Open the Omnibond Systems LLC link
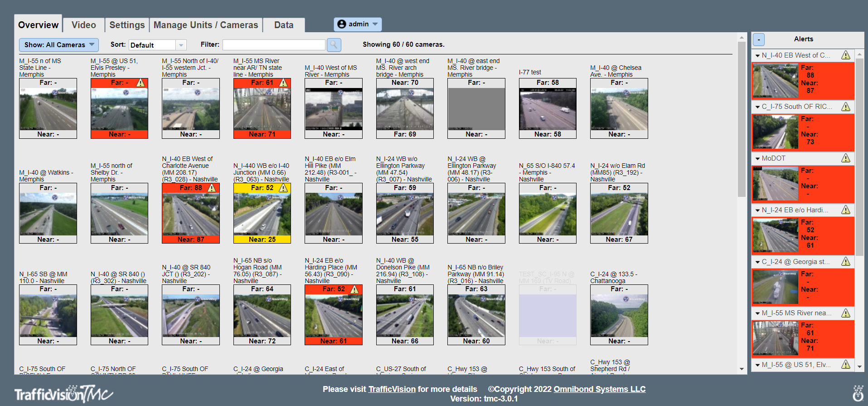 [x=600, y=389]
